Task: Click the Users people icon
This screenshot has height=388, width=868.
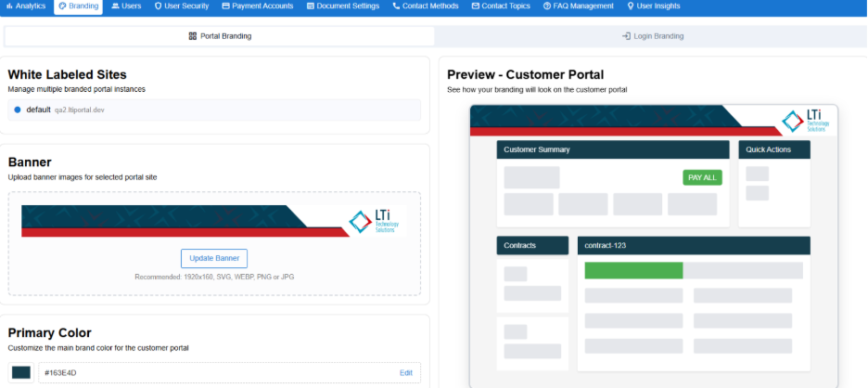Action: click(115, 6)
